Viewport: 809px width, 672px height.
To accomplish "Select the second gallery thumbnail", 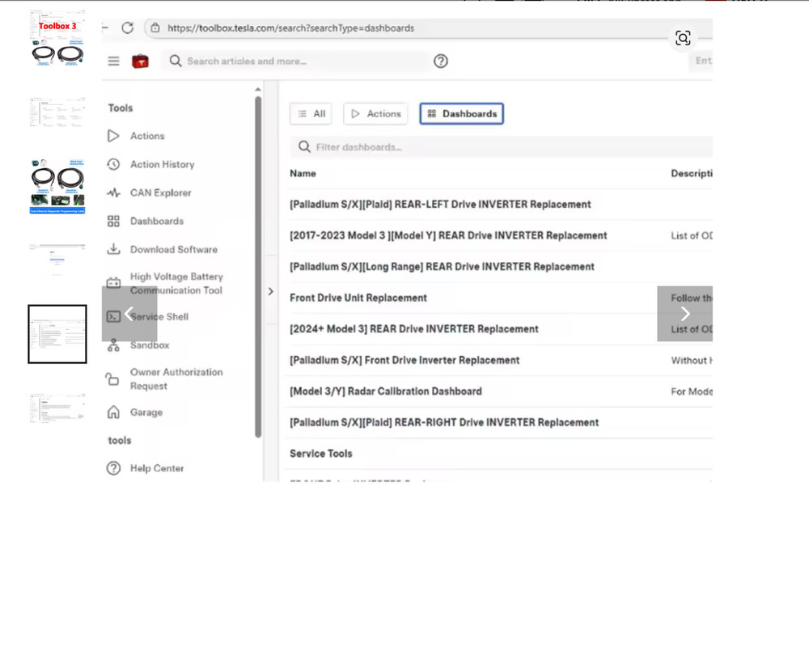I will pos(57,112).
